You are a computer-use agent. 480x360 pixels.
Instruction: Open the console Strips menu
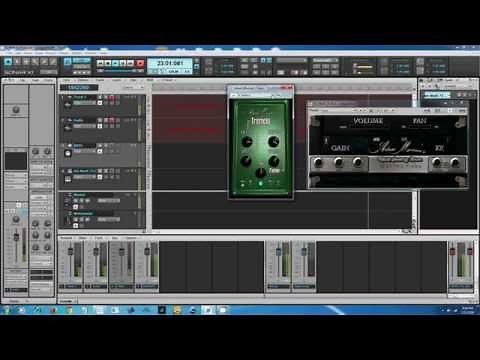82,238
